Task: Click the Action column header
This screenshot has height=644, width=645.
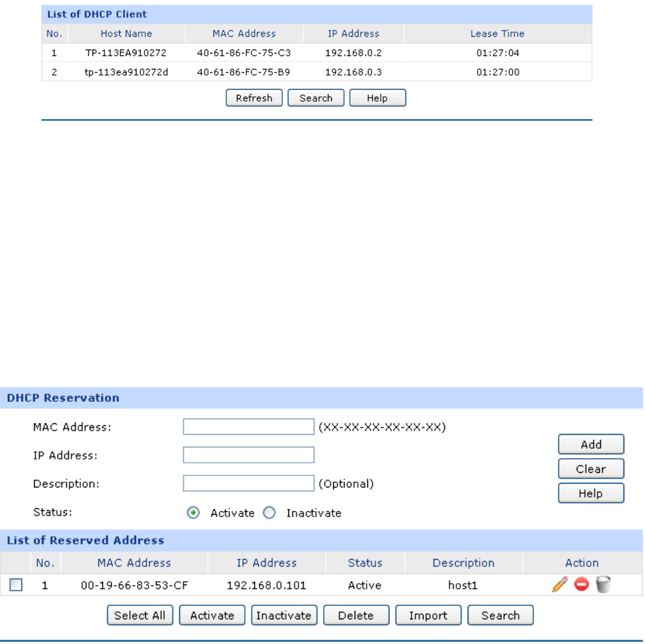Action: pos(581,563)
